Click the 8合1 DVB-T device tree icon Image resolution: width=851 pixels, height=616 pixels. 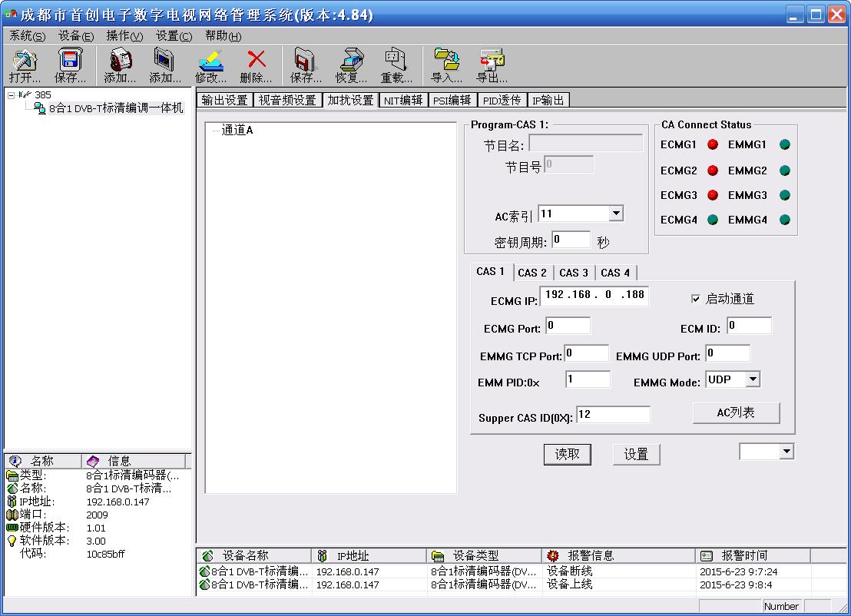click(40, 108)
